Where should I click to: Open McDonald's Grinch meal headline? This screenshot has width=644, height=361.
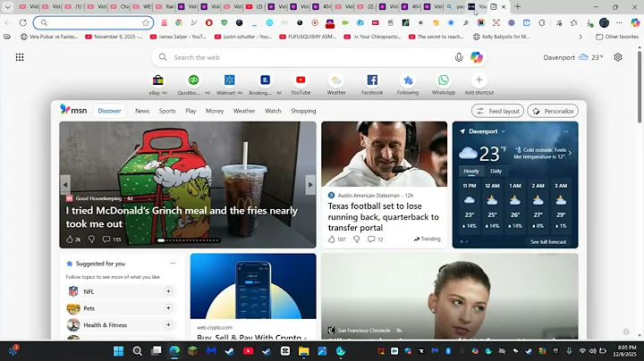pyautogui.click(x=182, y=217)
